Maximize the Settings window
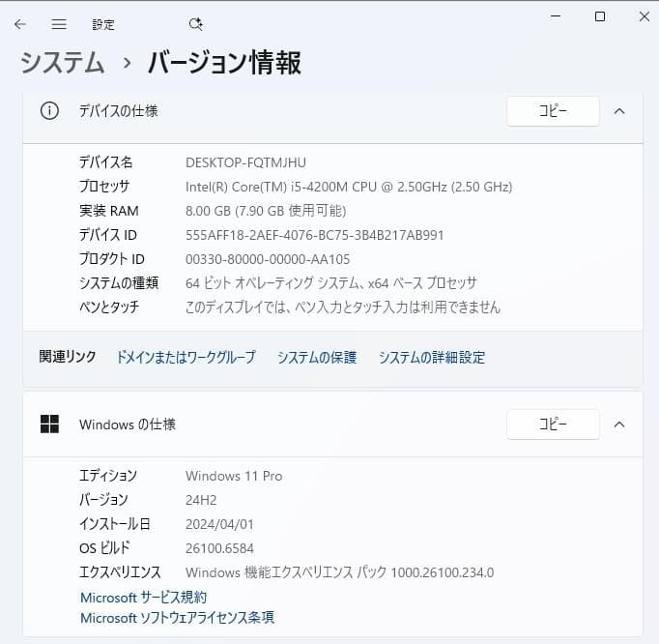Image resolution: width=659 pixels, height=644 pixels. pos(600,16)
